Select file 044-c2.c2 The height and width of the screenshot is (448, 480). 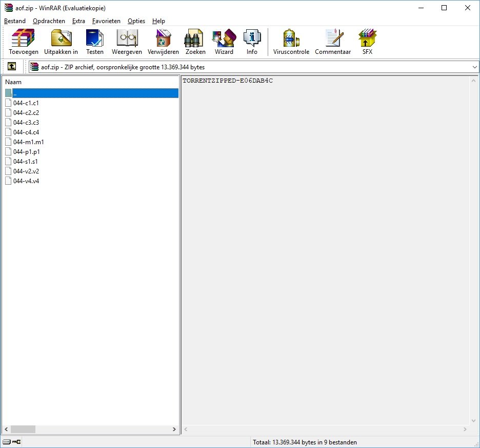click(x=26, y=113)
